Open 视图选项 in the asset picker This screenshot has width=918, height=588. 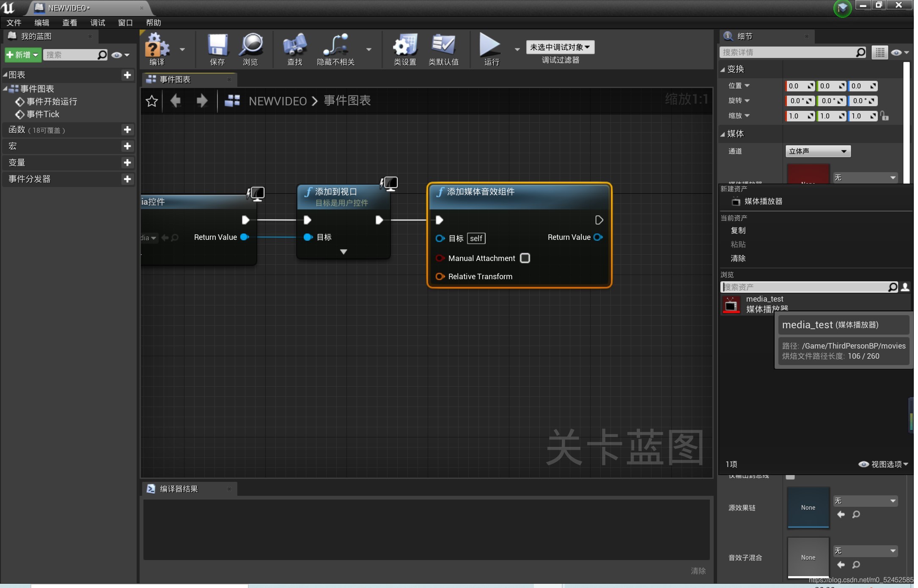pos(883,464)
